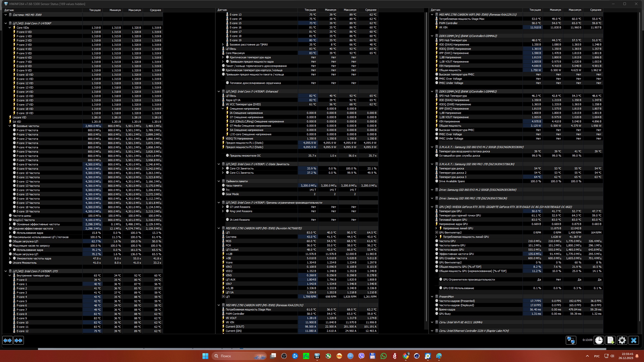This screenshot has height=362, width=644.
Task: Collapse the Core VIDs tree node
Action: coord(10,28)
